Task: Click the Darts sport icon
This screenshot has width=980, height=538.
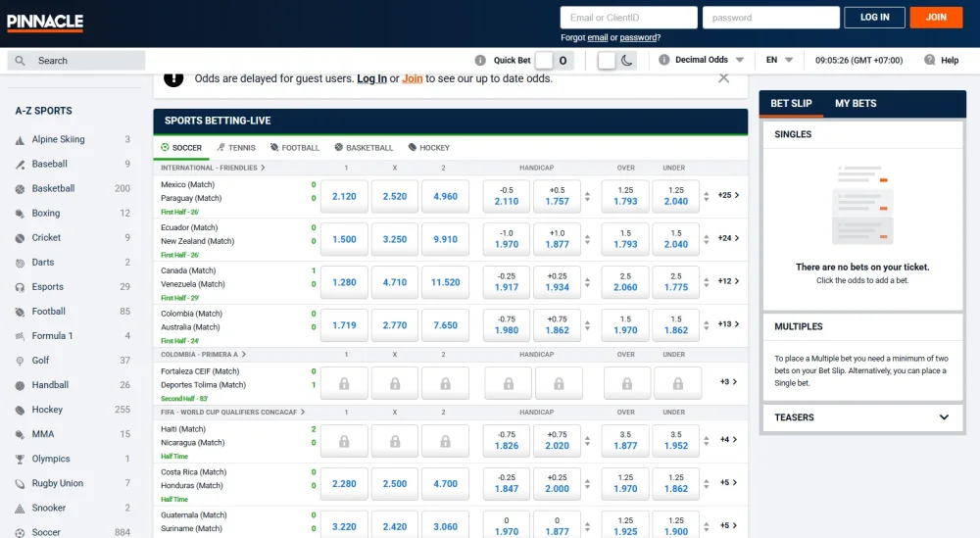Action: point(20,263)
